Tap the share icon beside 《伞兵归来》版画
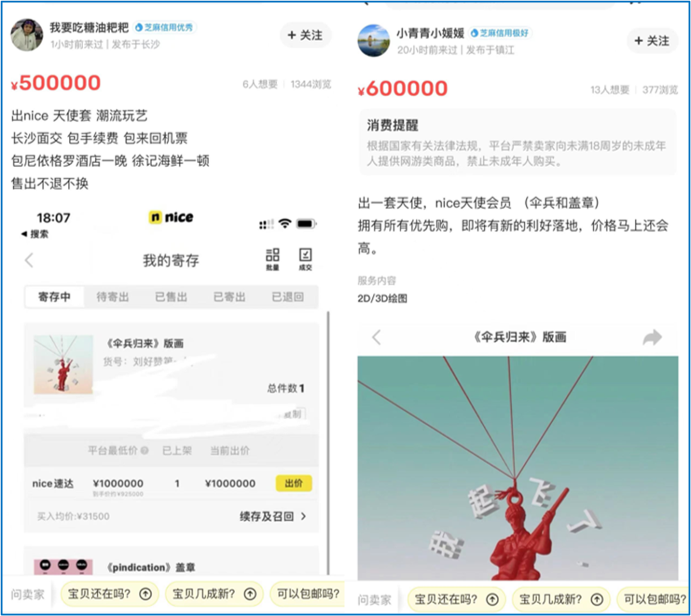691x616 pixels. [653, 337]
